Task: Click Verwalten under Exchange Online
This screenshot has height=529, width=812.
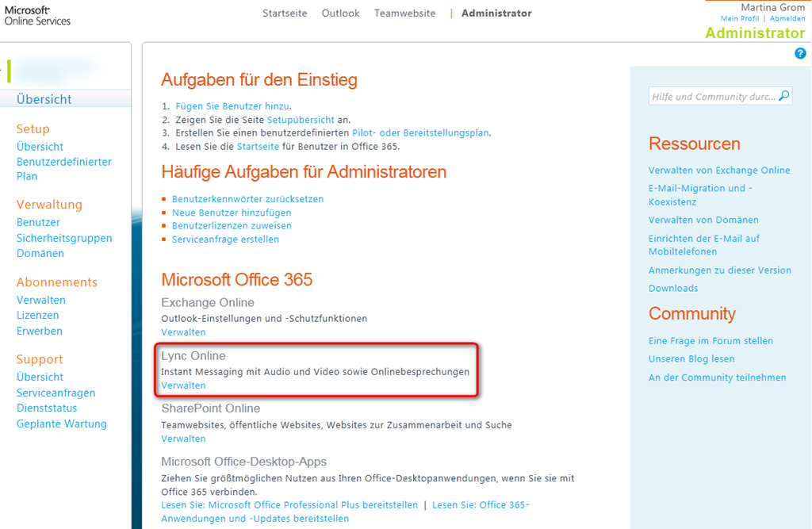Action: (183, 332)
